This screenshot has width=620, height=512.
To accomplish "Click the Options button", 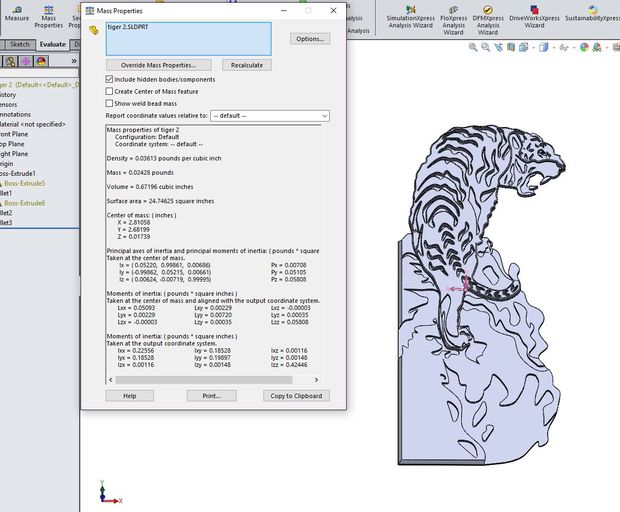I will click(x=310, y=39).
